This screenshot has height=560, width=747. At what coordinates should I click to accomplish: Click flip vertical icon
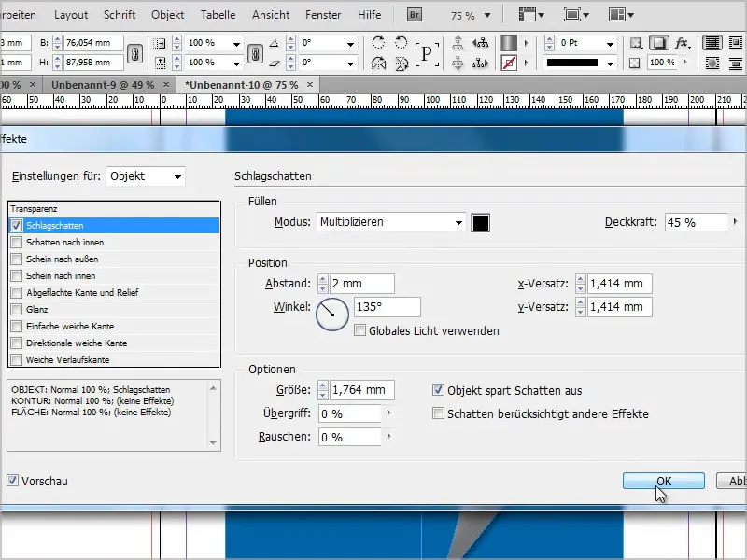tap(402, 63)
